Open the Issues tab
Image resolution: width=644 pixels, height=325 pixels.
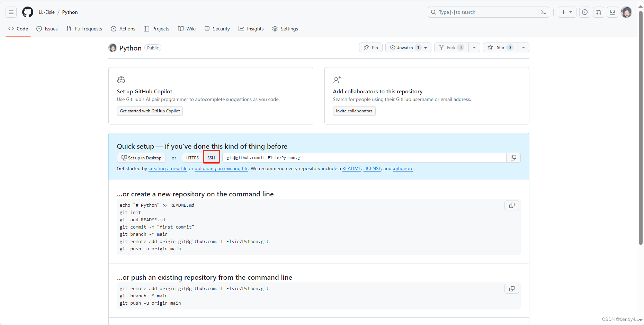tap(47, 29)
